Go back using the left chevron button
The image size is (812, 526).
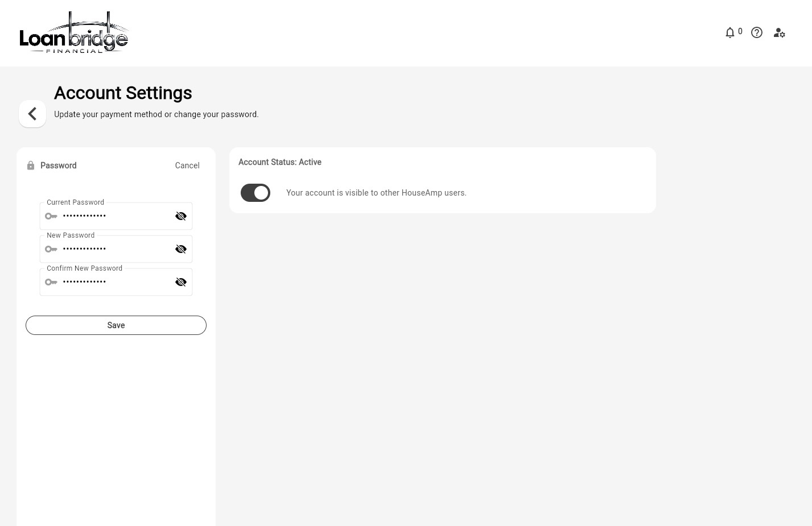(x=32, y=114)
